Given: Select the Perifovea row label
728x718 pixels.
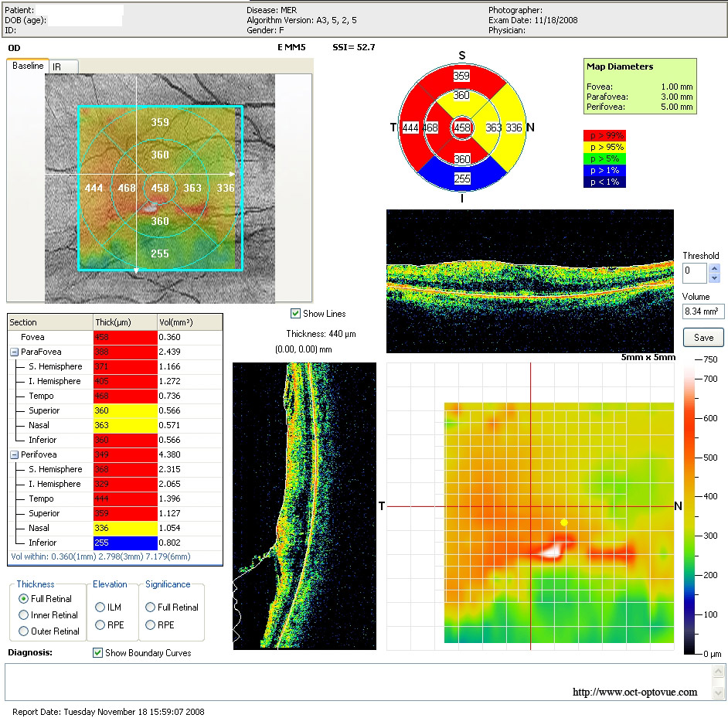Looking at the screenshot, I should point(39,454).
